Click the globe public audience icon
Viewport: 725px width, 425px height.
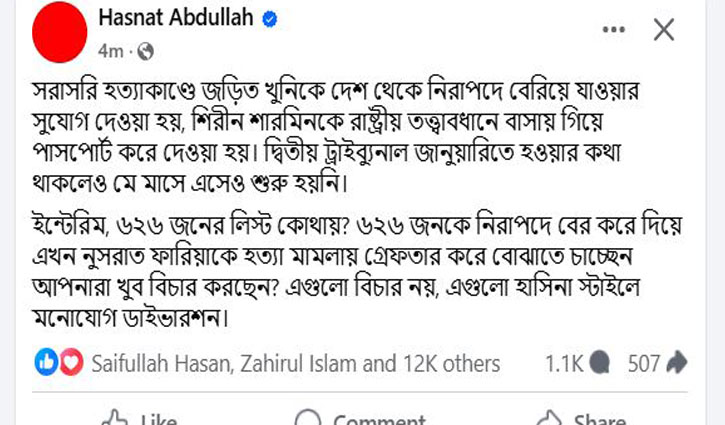(145, 49)
